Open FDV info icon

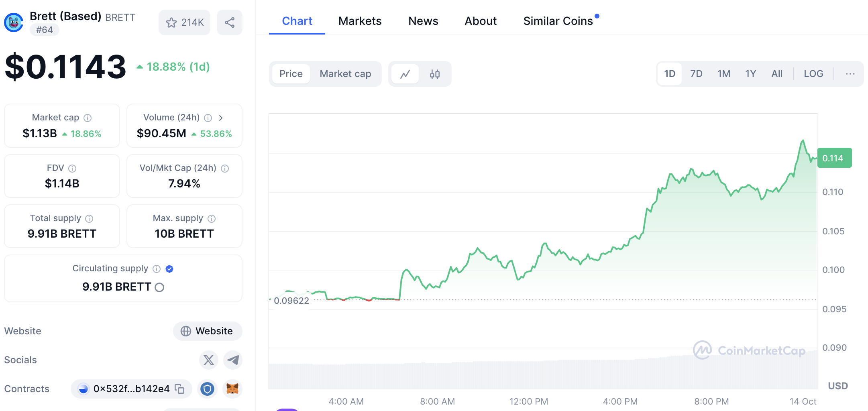(72, 168)
